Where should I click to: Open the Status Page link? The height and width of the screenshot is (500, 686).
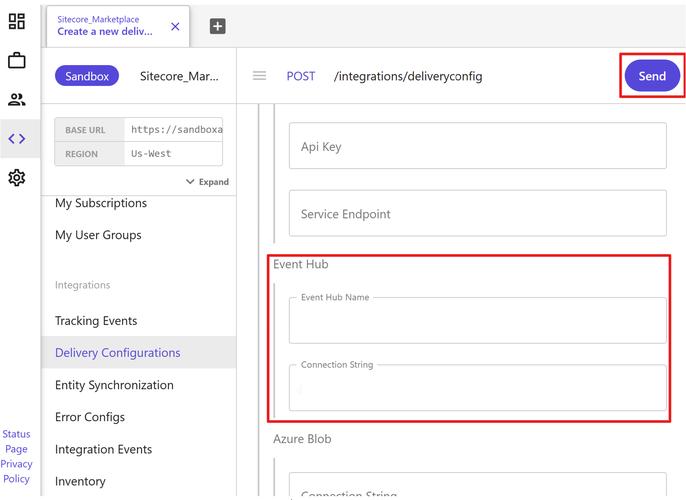tap(16, 442)
